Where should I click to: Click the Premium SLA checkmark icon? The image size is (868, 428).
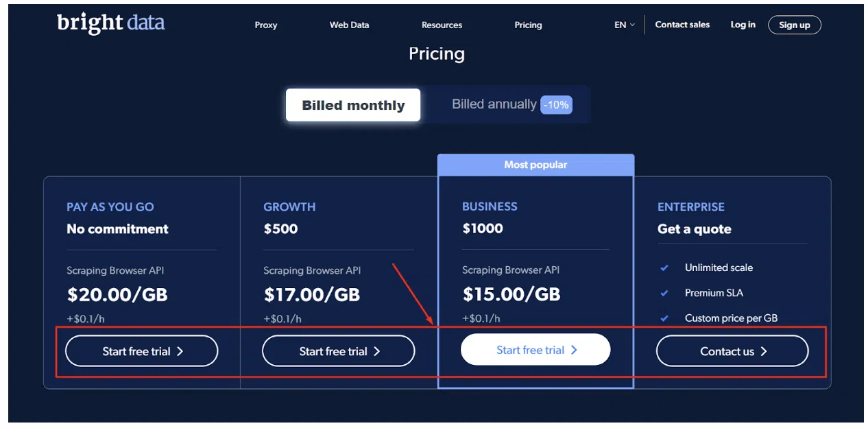pyautogui.click(x=664, y=294)
